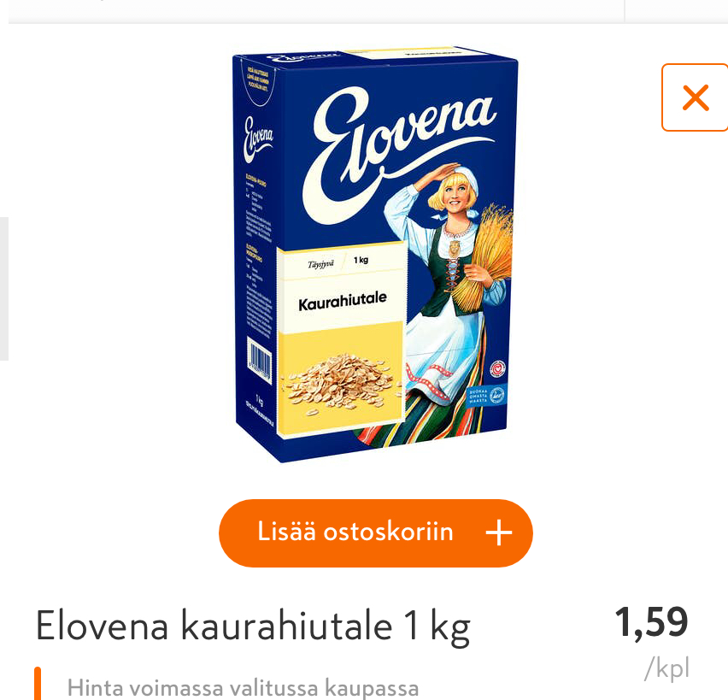Click the Hinta voimassa valitussa kaupassa notice
728x700 pixels.
click(x=243, y=687)
